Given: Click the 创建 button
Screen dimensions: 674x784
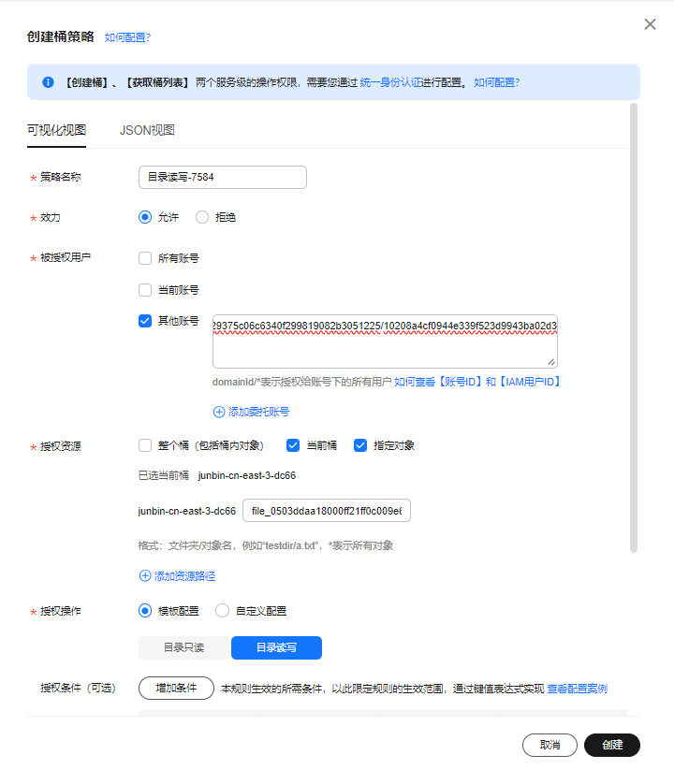Looking at the screenshot, I should (612, 745).
